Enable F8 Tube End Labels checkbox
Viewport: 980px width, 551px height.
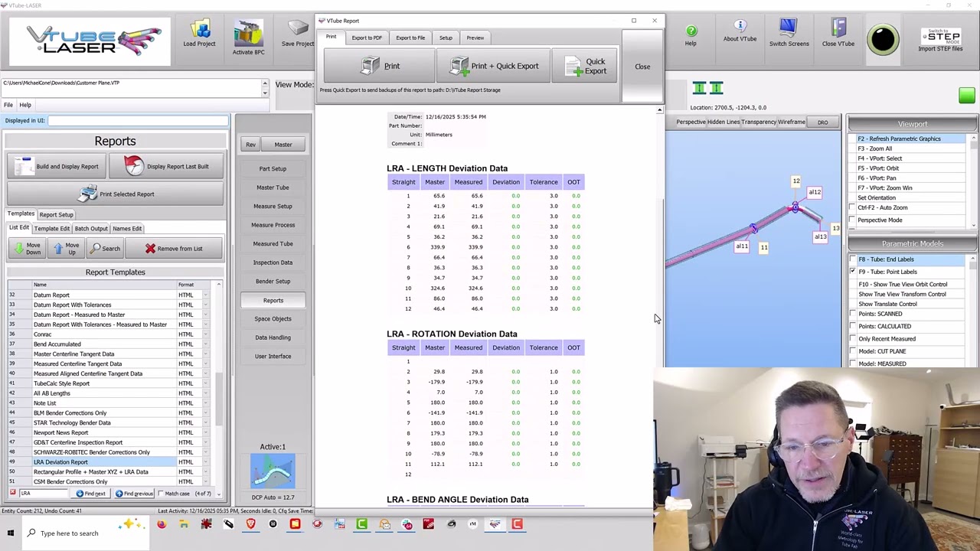tap(852, 259)
